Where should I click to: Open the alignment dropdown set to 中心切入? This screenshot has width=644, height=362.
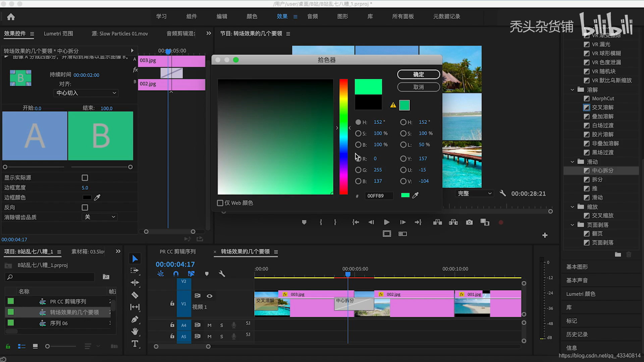click(x=86, y=93)
